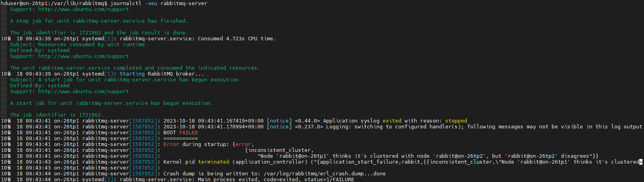The height and width of the screenshot is (182, 644).
Task: Click 'Error during startup: {error,' line
Action: pos(209,144)
